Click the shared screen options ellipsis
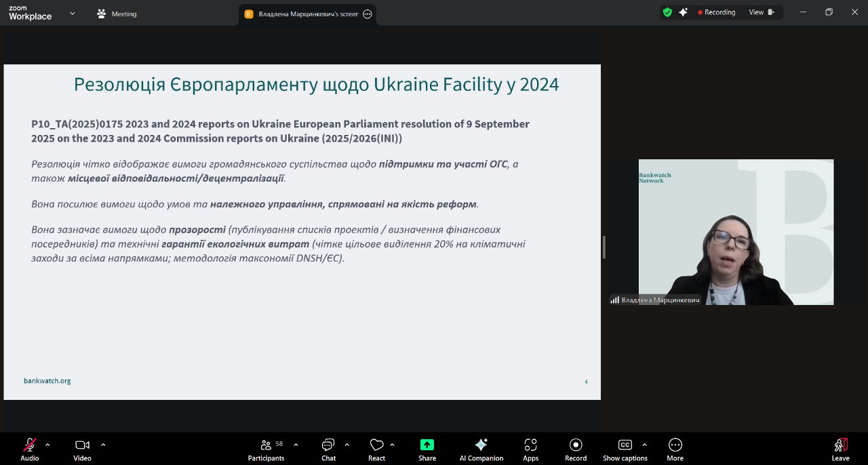 [368, 14]
